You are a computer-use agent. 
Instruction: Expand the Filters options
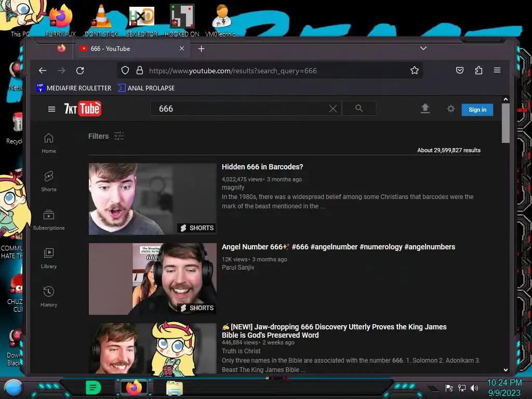[x=106, y=136]
